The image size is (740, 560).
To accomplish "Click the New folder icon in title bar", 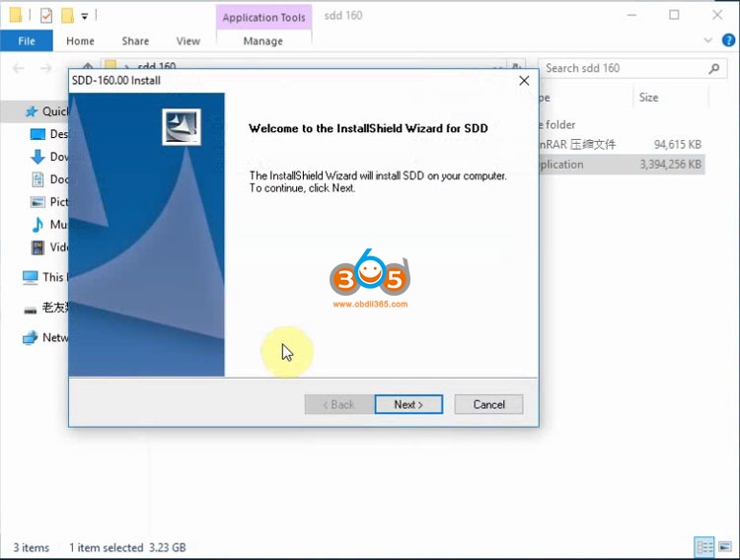I will [67, 16].
